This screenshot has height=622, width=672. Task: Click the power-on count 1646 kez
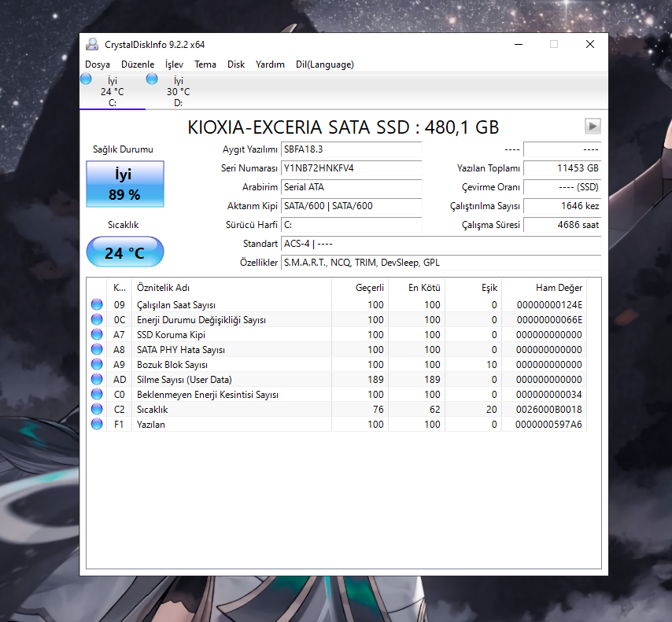(x=563, y=205)
